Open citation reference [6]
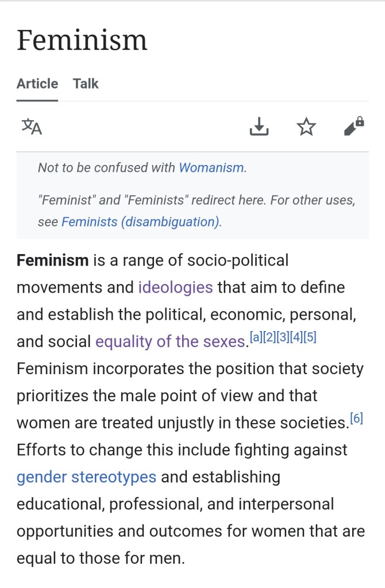 pos(356,419)
